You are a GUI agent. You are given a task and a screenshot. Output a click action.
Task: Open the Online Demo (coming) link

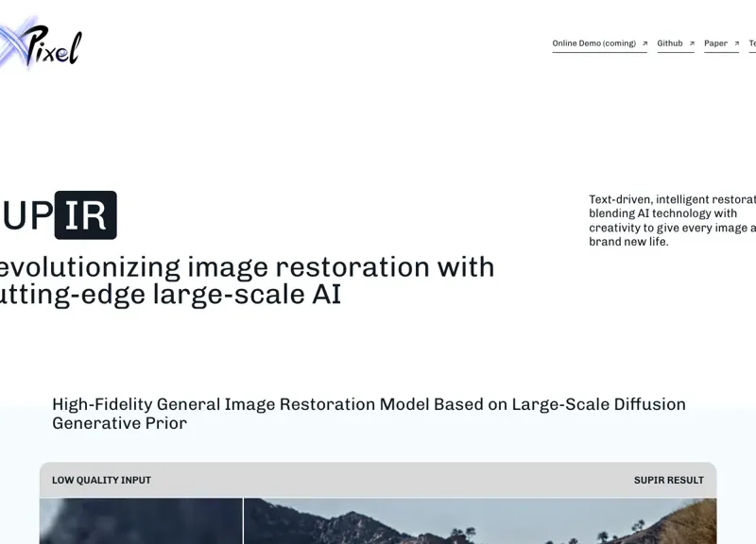[x=593, y=43]
